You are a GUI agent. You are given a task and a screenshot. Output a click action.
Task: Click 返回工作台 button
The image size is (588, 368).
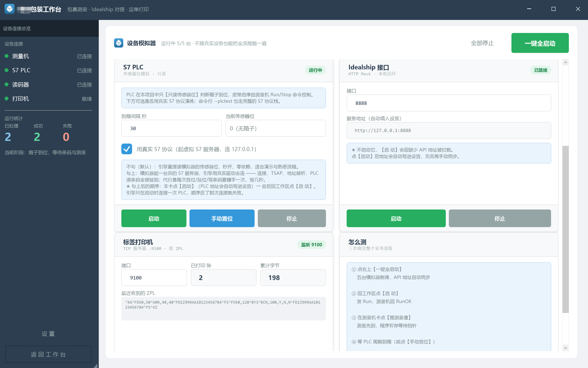pyautogui.click(x=48, y=354)
